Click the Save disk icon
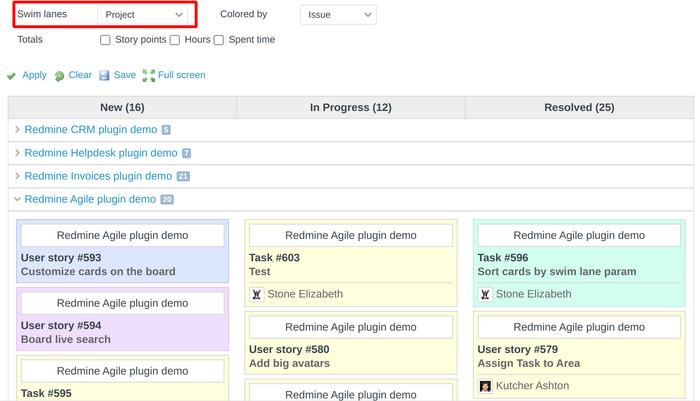Viewport: 700px width, 401px height. click(x=104, y=75)
